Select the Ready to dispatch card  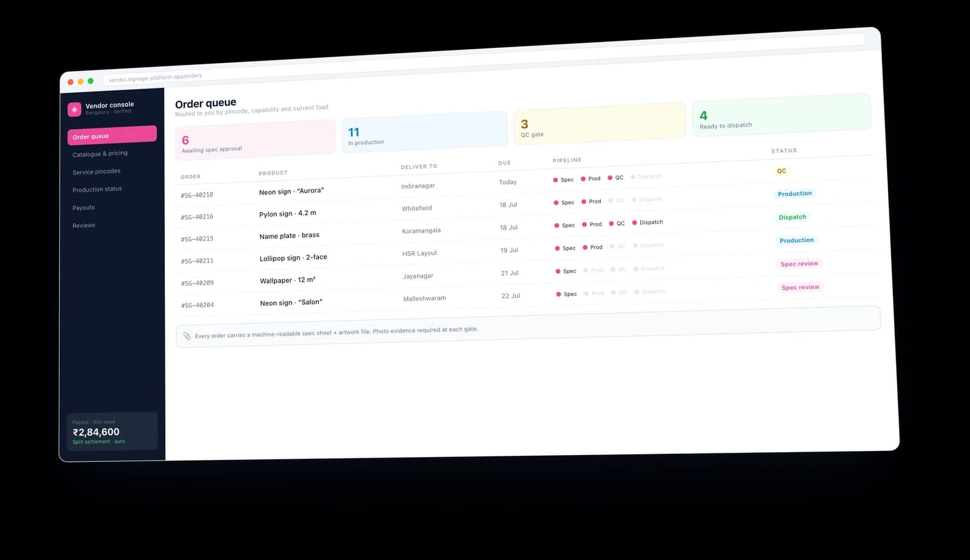781,115
